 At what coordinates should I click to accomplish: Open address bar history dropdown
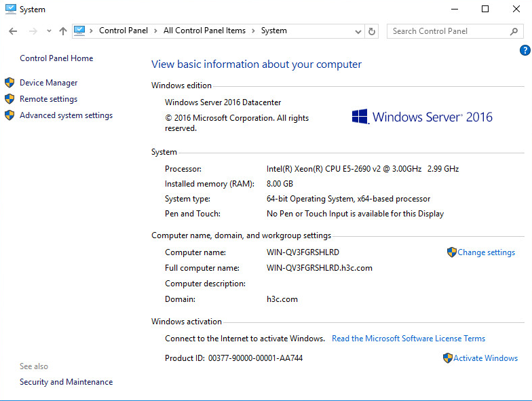click(x=358, y=31)
